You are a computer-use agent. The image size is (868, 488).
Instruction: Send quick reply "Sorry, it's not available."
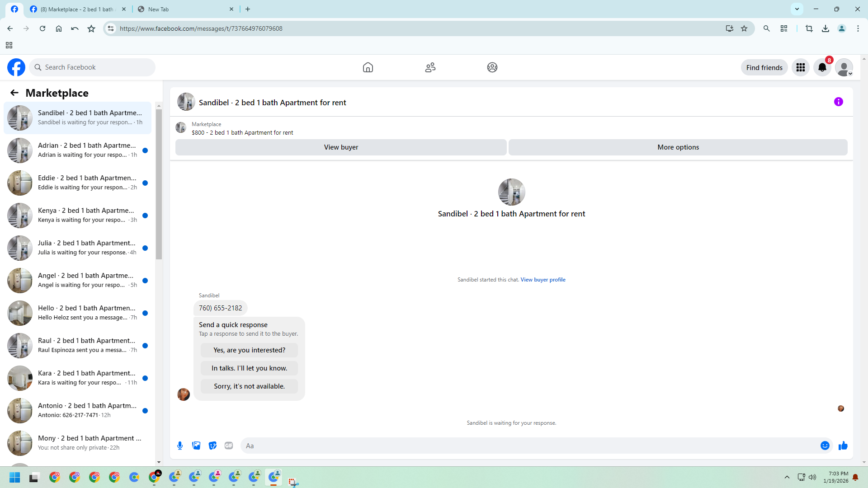[x=249, y=386]
